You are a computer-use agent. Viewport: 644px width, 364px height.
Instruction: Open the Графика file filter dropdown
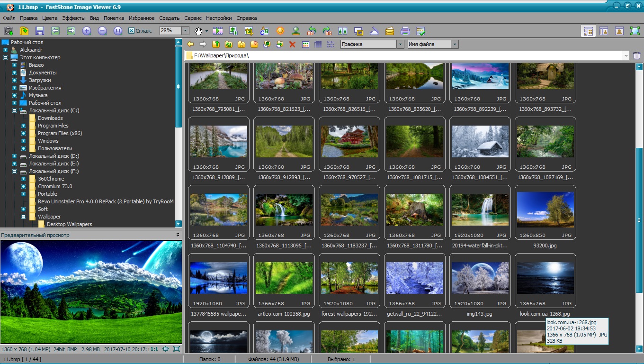click(400, 44)
